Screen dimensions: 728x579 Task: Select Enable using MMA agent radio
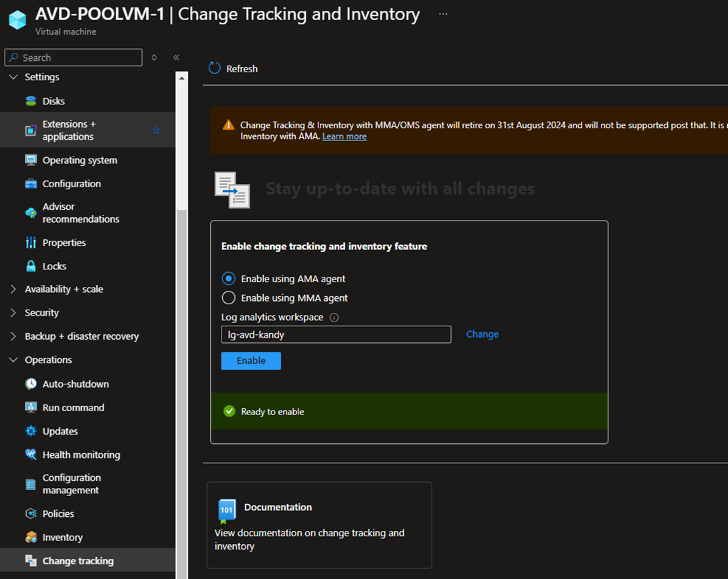[x=228, y=298]
